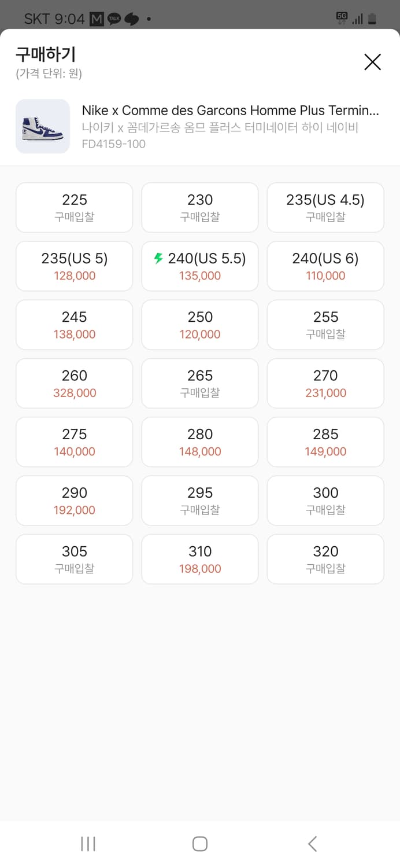
Task: Tap the Gmail notification icon in status bar
Action: 97,19
